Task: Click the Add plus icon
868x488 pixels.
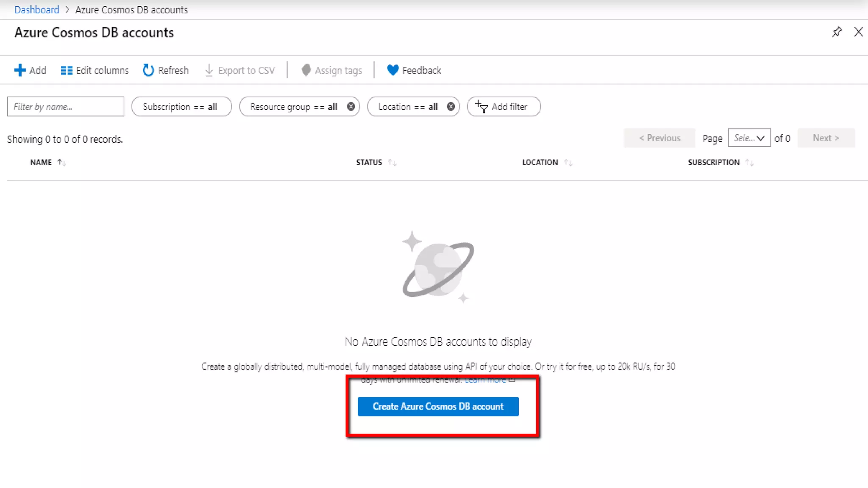Action: click(19, 70)
